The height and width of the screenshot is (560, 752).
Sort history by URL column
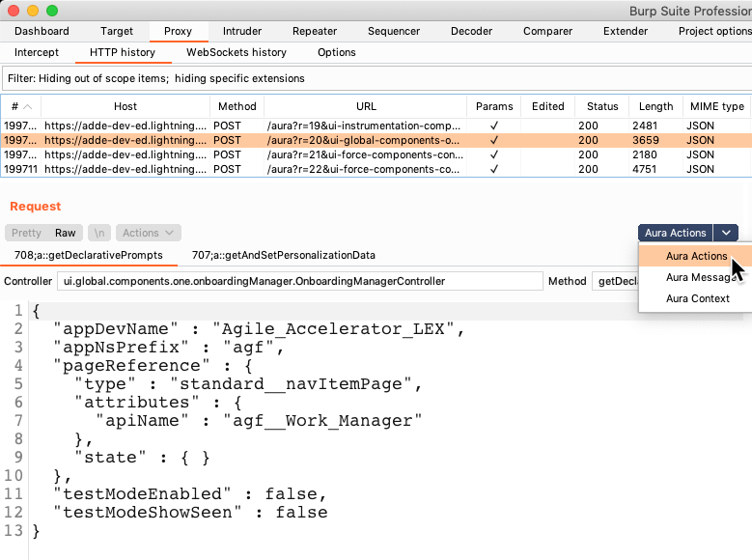366,106
